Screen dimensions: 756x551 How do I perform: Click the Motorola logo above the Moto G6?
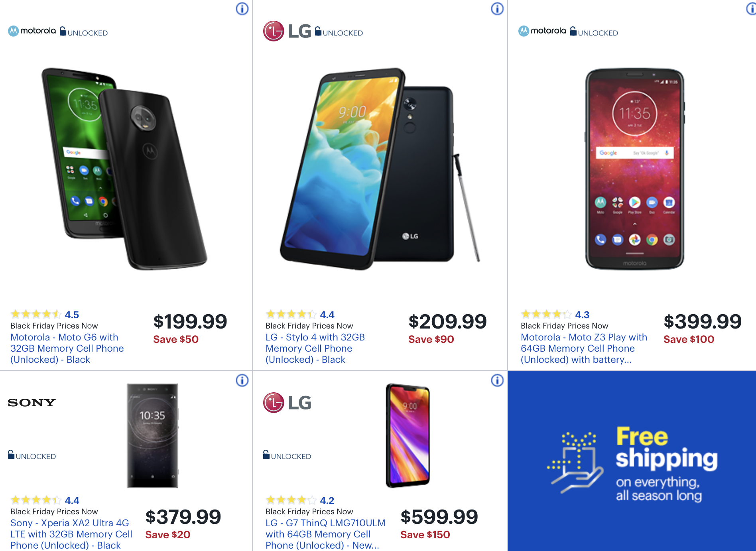(x=32, y=31)
